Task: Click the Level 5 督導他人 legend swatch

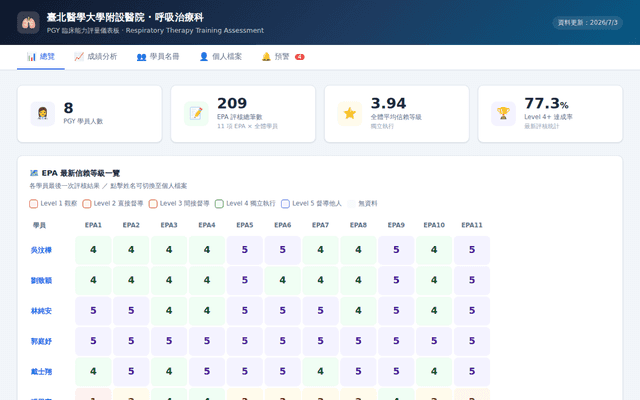Action: tap(285, 204)
